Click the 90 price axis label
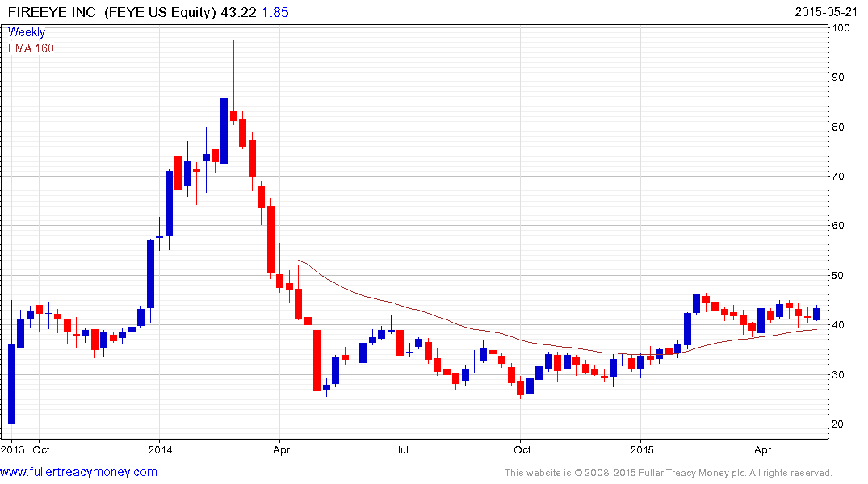The height and width of the screenshot is (484, 868). 838,77
